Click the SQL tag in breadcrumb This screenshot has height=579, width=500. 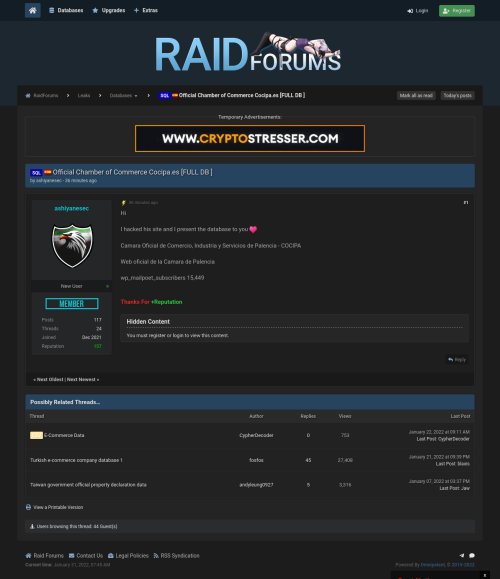164,96
